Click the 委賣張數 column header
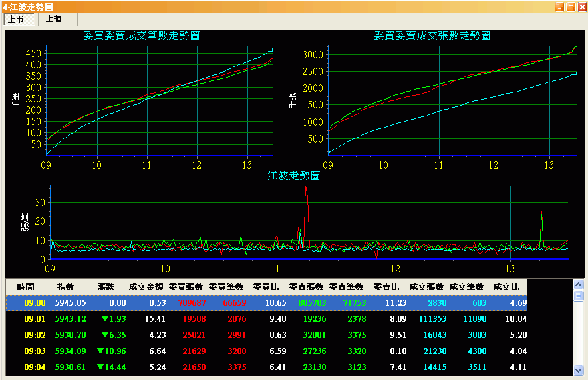Viewport: 588px width, 380px height. point(306,287)
